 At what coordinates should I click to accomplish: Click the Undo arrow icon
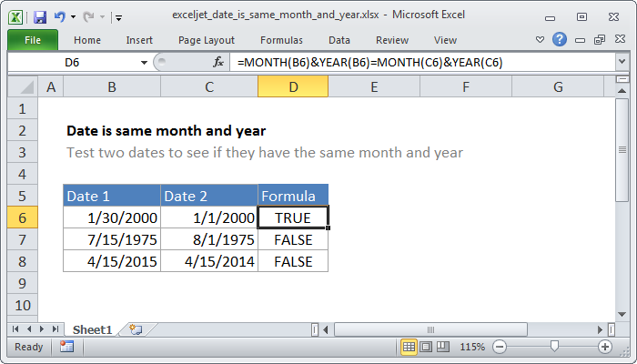click(60, 17)
